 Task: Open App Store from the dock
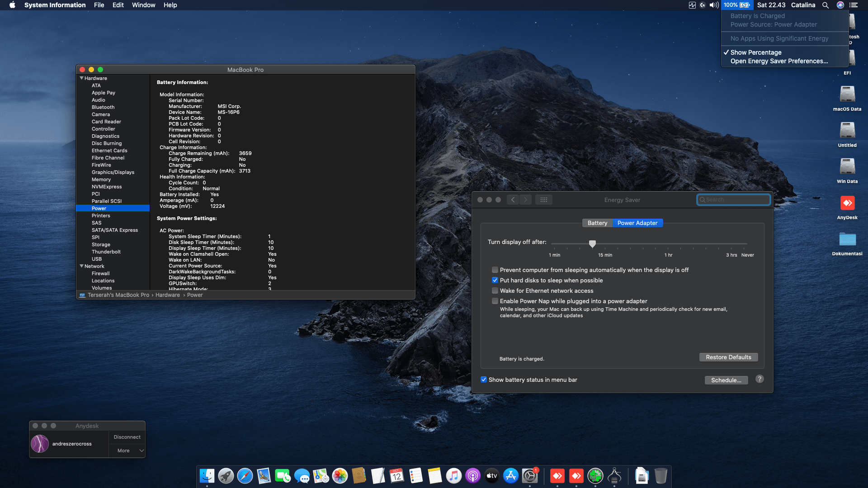511,476
